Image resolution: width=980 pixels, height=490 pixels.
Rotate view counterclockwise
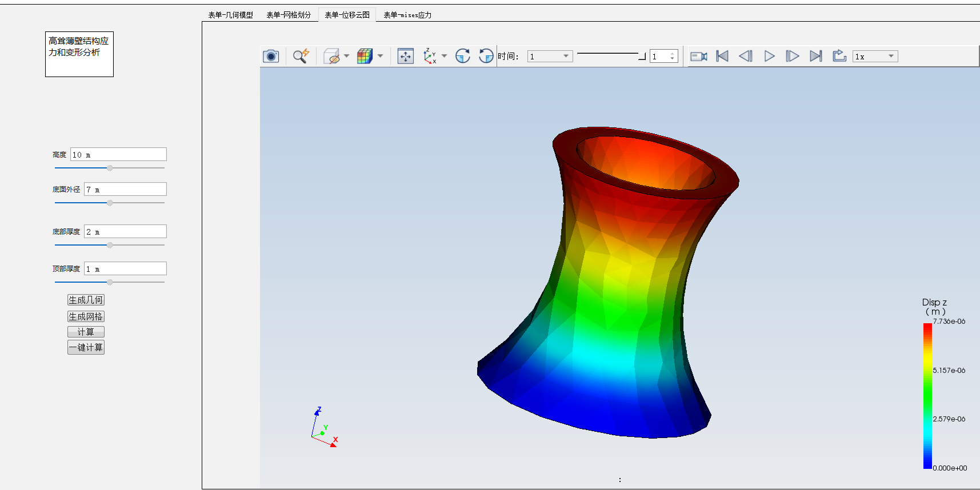[x=486, y=56]
